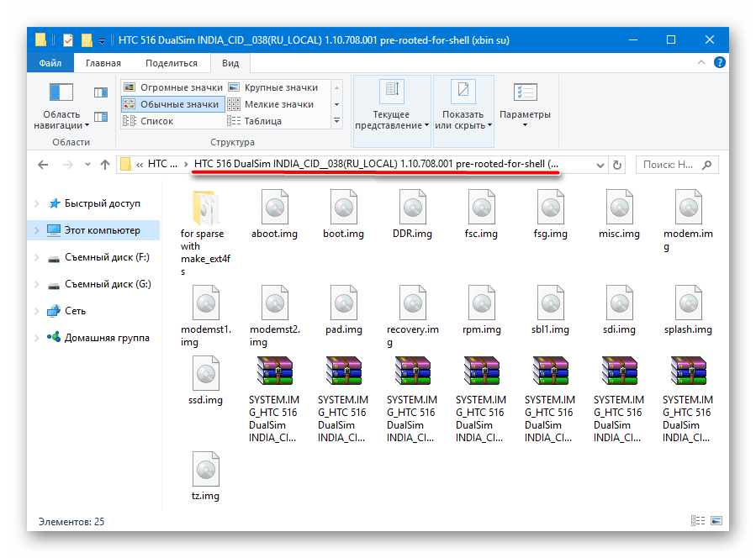Open recent locations dropdown arrow
756x558 pixels.
click(x=87, y=165)
